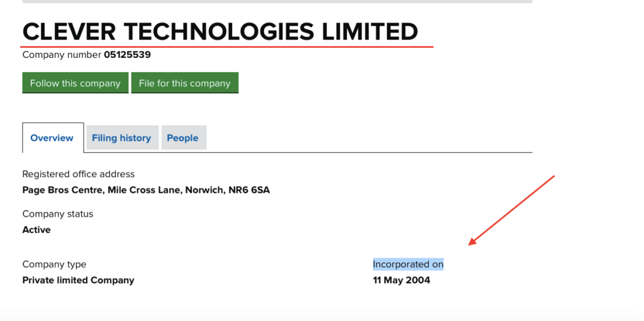Click the Private limited Company text

(x=78, y=280)
